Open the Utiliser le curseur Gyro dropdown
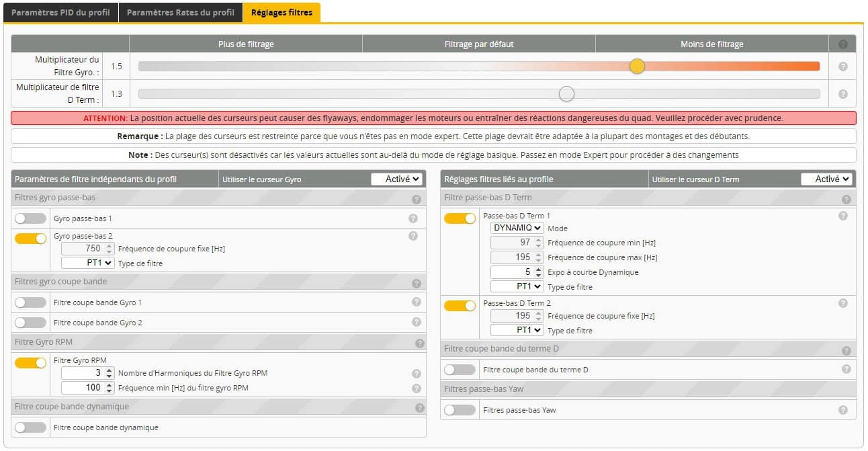This screenshot has height=451, width=868. pyautogui.click(x=397, y=179)
